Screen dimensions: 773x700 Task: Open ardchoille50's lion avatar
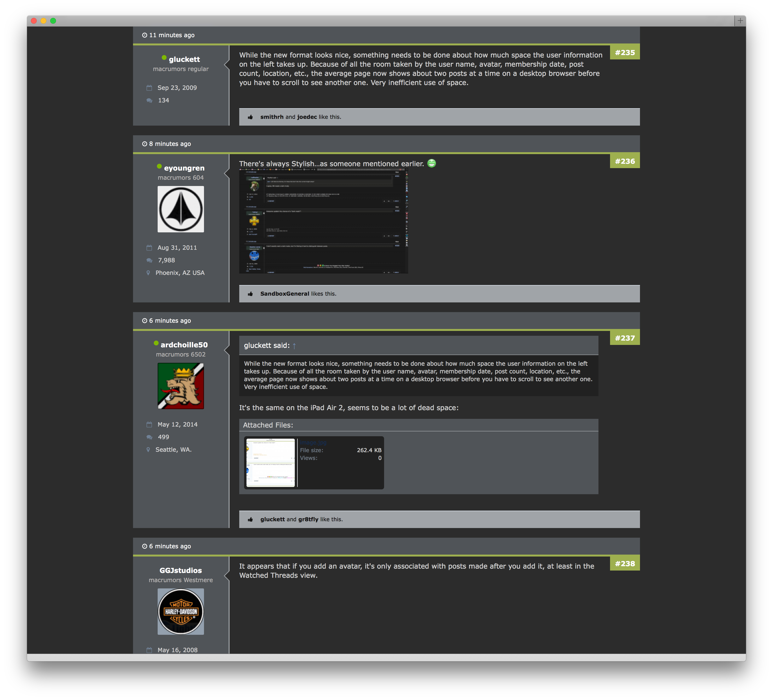coord(181,386)
